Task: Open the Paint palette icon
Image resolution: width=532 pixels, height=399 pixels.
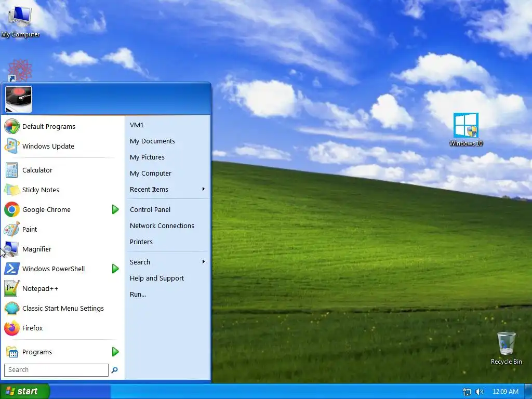Action: [12, 229]
